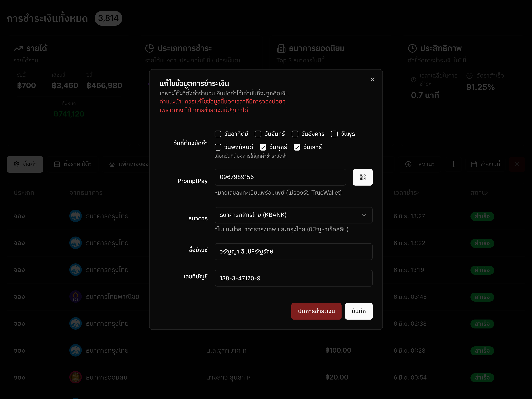This screenshot has width=532, height=399.
Task: Open the ตั้งราคาโต๊ะ tab
Action: [x=73, y=164]
